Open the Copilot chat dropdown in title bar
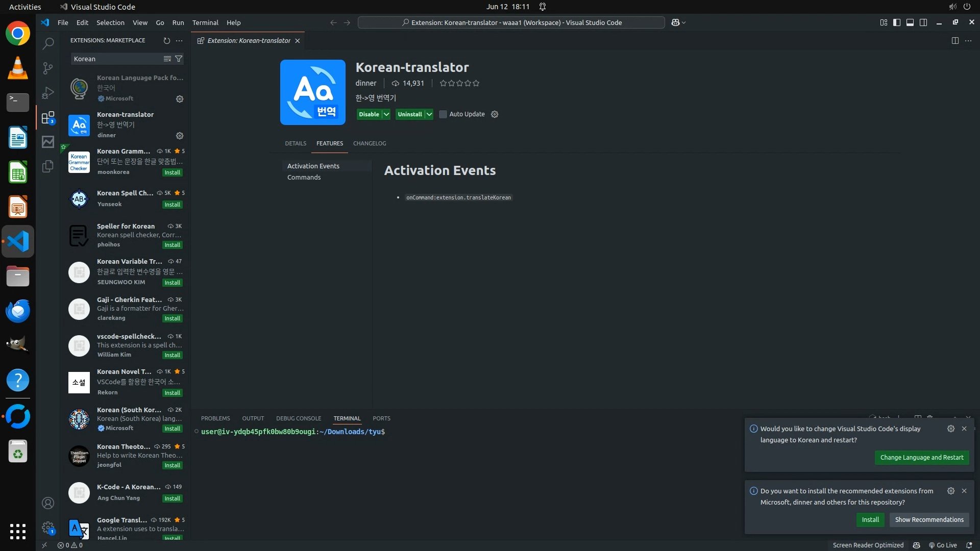 (683, 22)
